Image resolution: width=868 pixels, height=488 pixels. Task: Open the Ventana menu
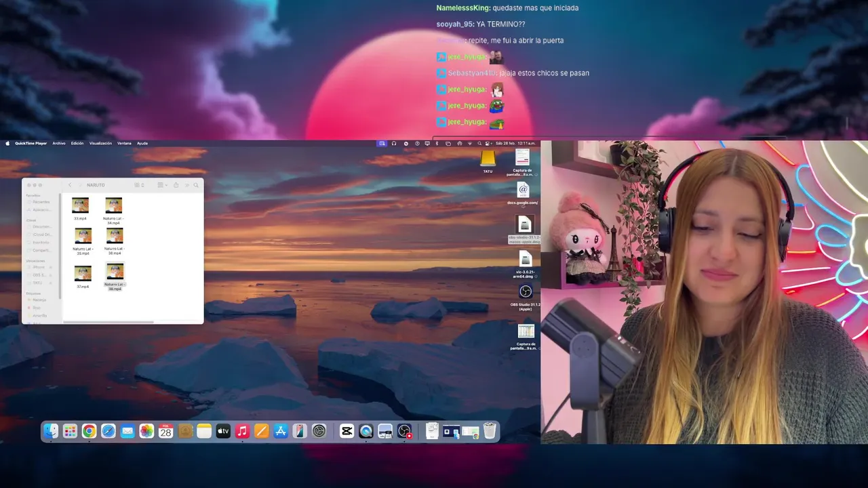coord(124,143)
